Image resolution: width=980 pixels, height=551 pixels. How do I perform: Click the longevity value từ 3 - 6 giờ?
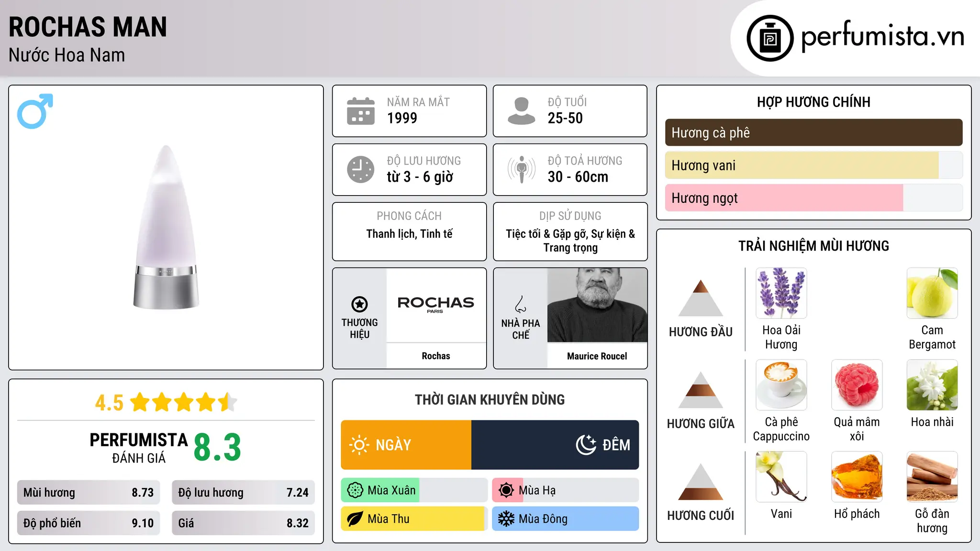pyautogui.click(x=420, y=177)
